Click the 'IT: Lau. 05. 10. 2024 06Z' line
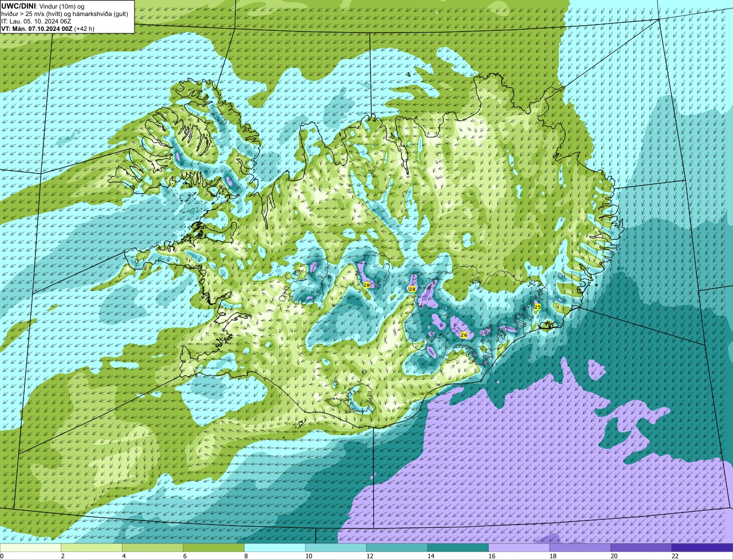This screenshot has height=560, width=733. (36, 21)
